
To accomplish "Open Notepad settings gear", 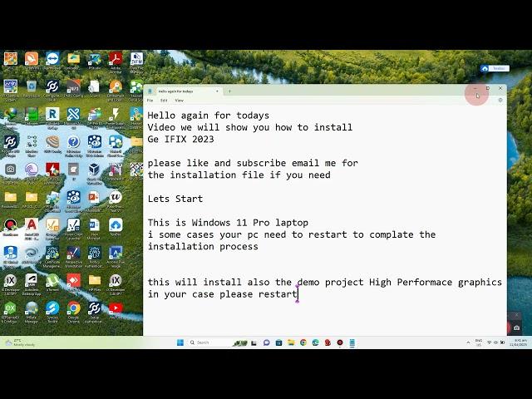I will (500, 100).
